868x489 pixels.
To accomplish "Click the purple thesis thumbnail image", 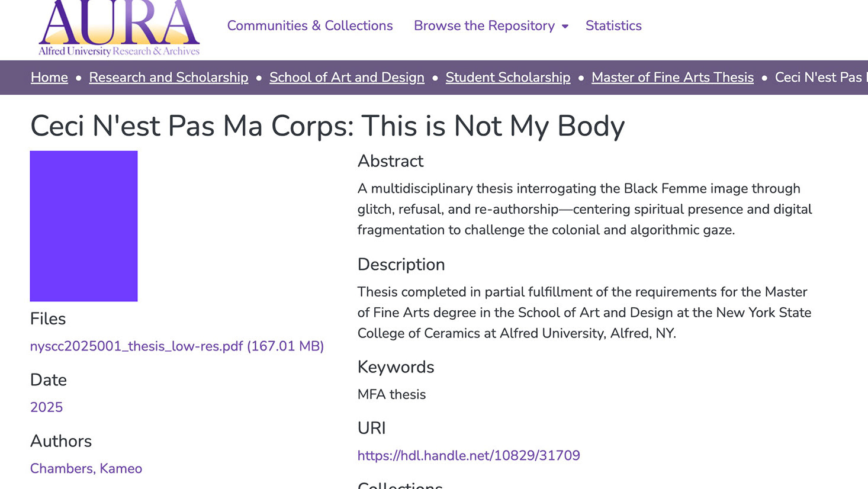I will click(x=83, y=226).
